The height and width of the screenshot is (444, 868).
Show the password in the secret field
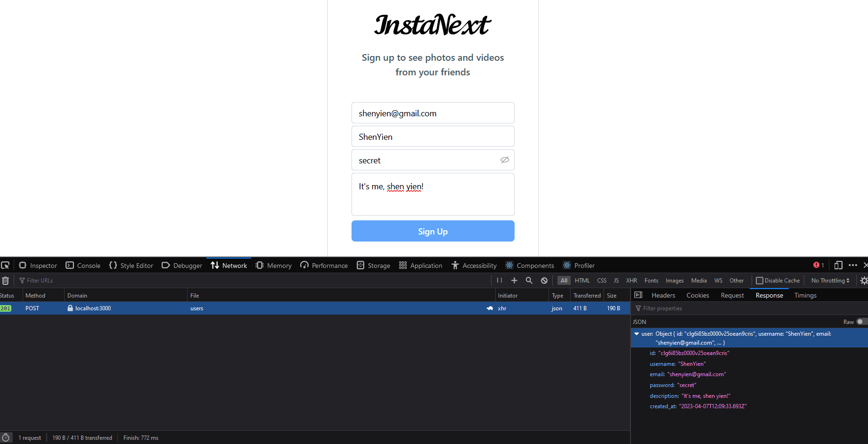coord(504,160)
